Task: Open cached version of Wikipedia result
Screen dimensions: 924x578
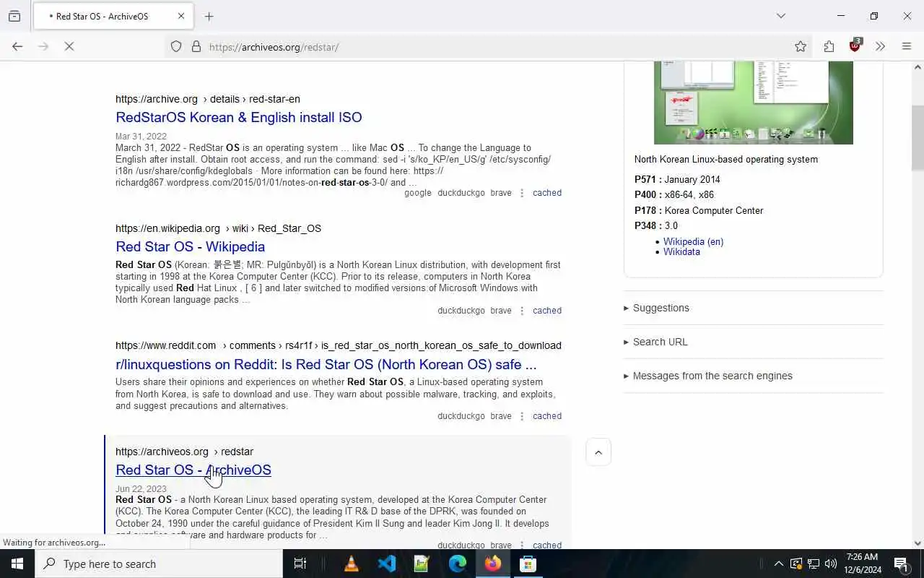Action: (547, 311)
